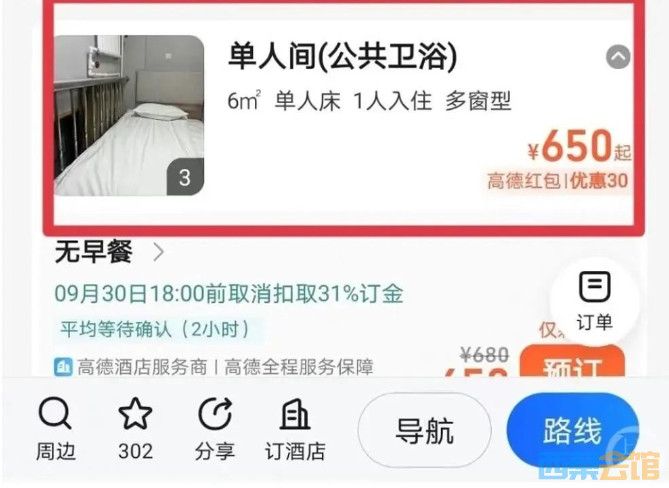Click the 导航 navigation button
Image resolution: width=669 pixels, height=488 pixels.
[425, 430]
